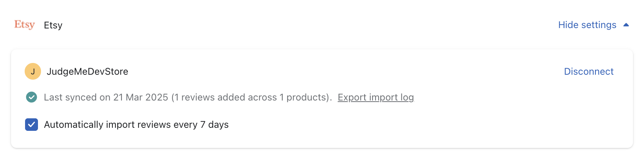Click the '21 Mar 2025' sync date

click(x=140, y=97)
